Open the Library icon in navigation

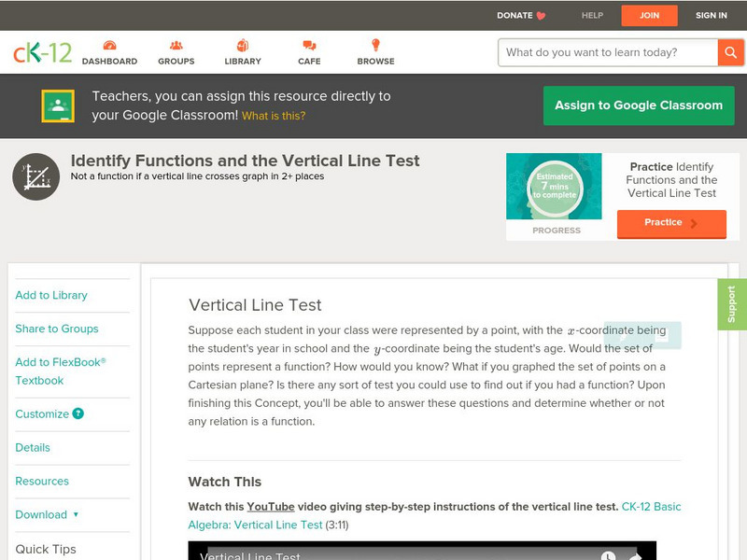[x=243, y=46]
